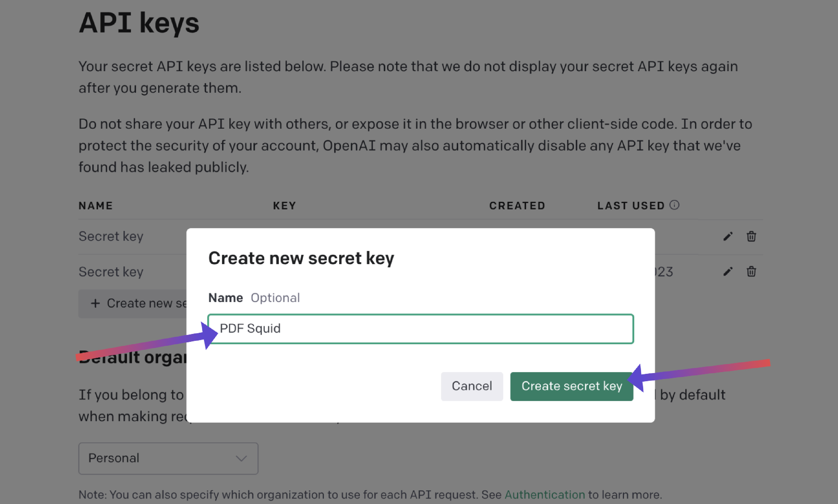Viewport: 838px width, 504px height.
Task: Click the trash icon for the first secret key
Action: [751, 236]
